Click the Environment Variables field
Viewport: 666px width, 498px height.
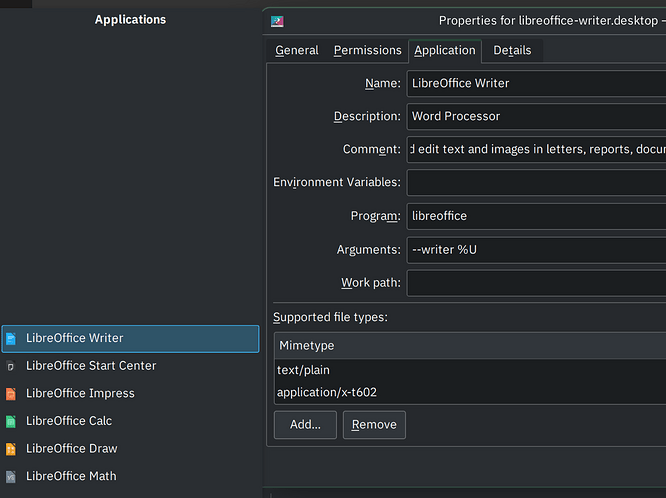pyautogui.click(x=536, y=182)
